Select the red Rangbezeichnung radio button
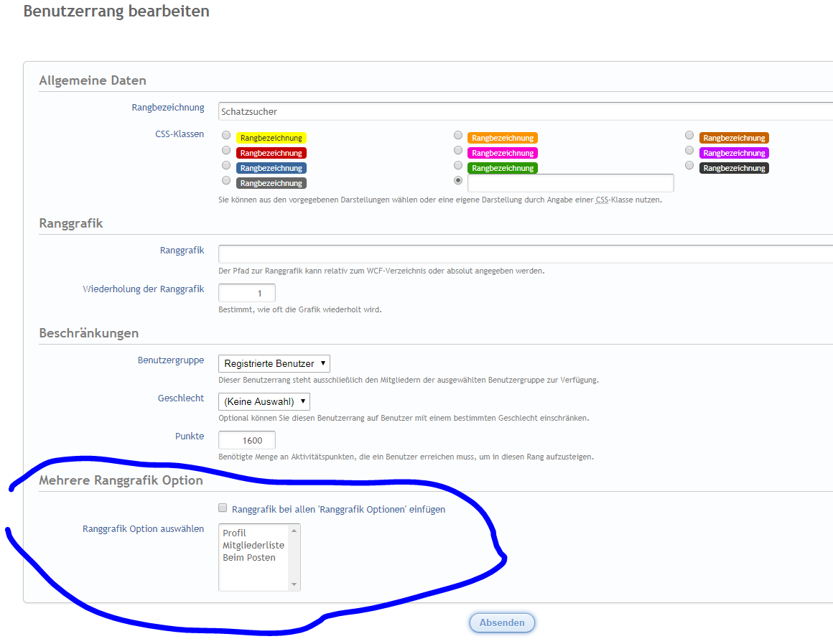This screenshot has height=644, width=833. tap(226, 151)
